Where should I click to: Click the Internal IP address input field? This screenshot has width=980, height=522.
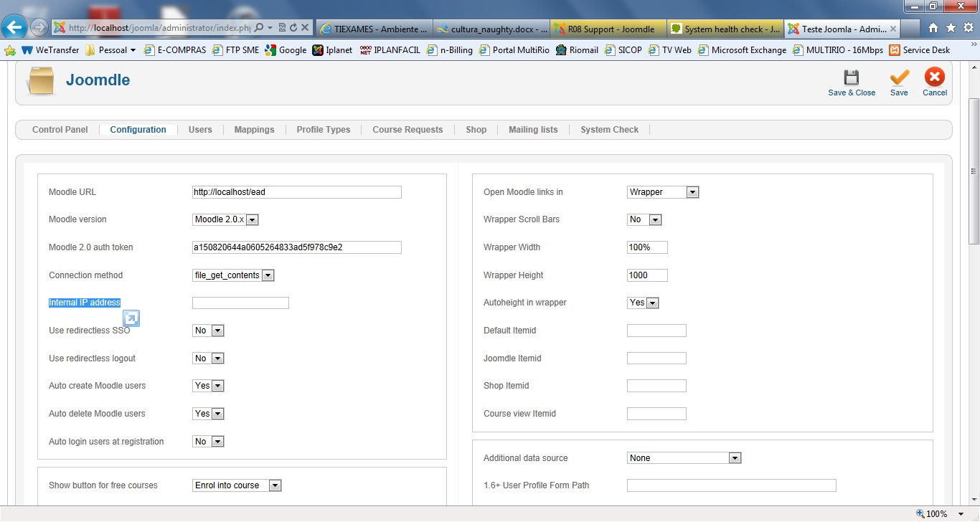tap(240, 303)
